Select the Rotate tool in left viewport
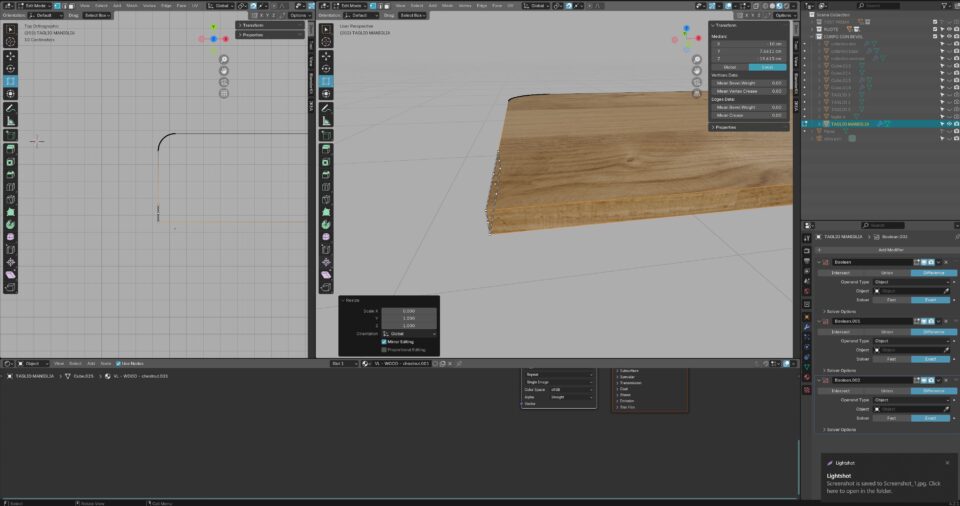The height and width of the screenshot is (506, 960). pyautogui.click(x=10, y=68)
